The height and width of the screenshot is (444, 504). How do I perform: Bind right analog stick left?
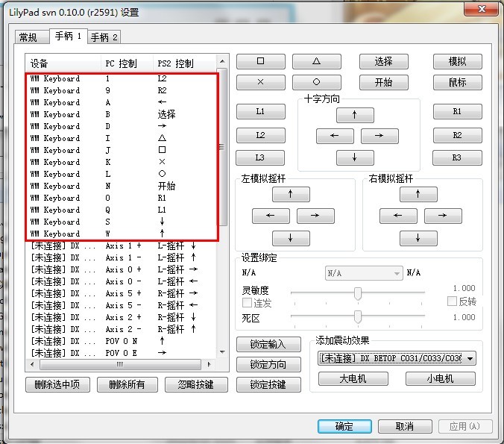[x=398, y=216]
